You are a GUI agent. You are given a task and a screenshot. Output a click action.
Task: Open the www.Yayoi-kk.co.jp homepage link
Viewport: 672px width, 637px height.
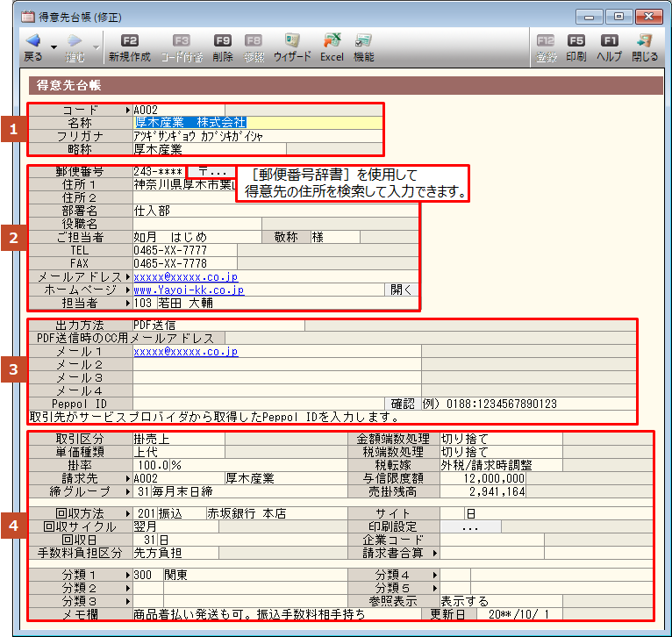189,290
